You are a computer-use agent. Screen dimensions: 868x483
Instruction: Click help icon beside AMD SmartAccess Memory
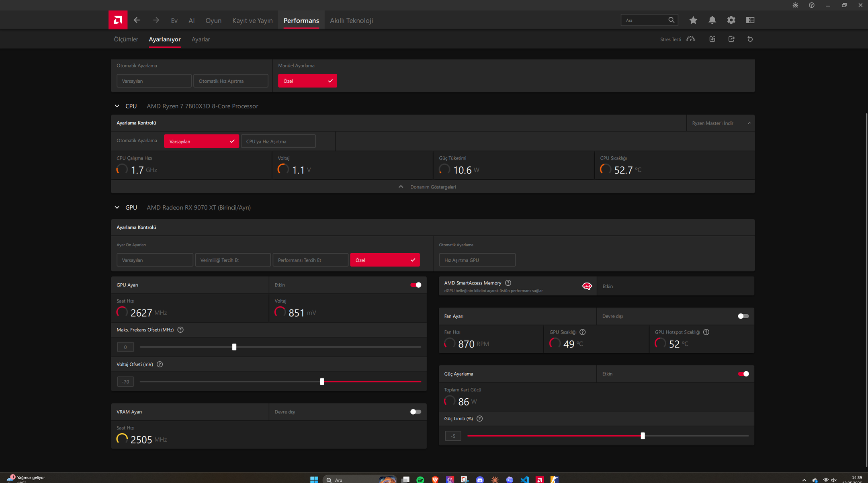(508, 283)
